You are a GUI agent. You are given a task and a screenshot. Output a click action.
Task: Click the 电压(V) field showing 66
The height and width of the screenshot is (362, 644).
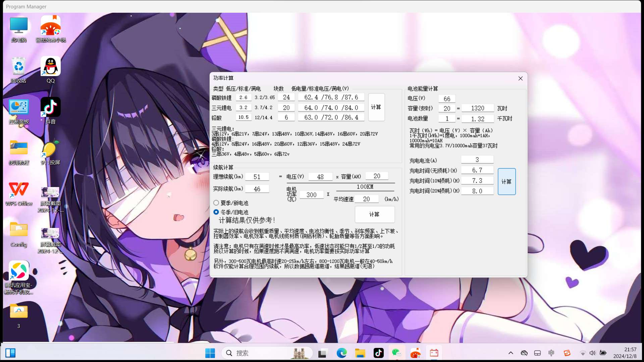tap(447, 99)
